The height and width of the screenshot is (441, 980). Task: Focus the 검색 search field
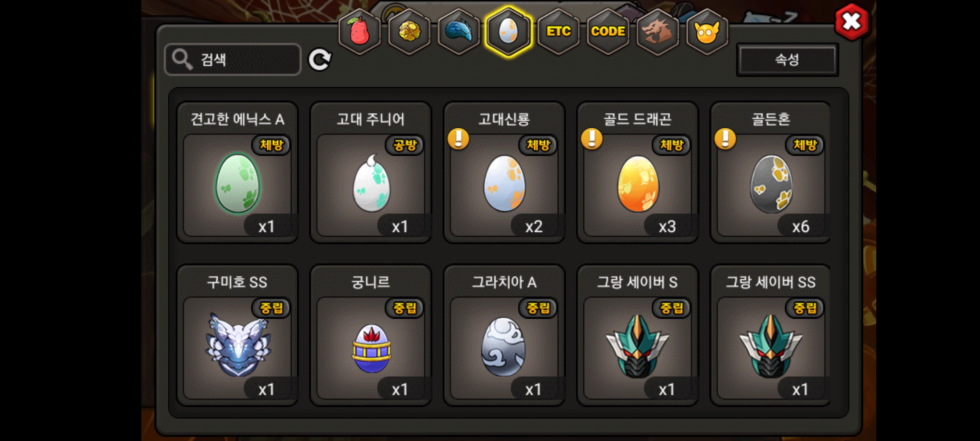(233, 60)
